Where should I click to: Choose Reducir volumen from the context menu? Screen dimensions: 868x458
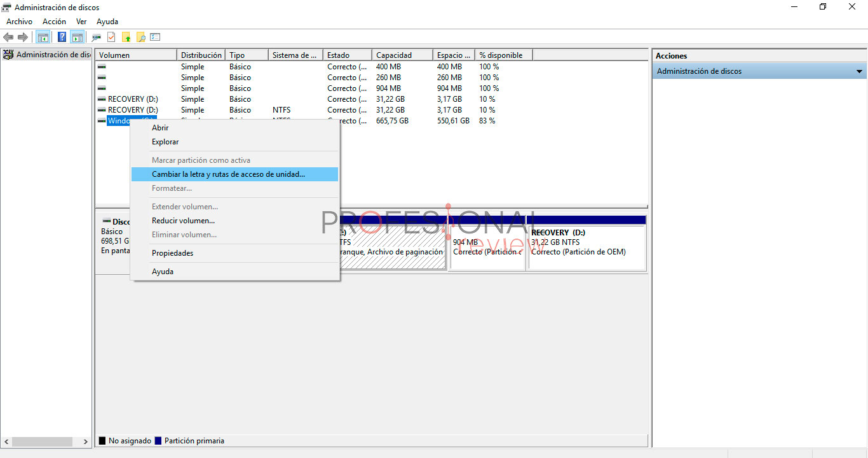(234, 221)
